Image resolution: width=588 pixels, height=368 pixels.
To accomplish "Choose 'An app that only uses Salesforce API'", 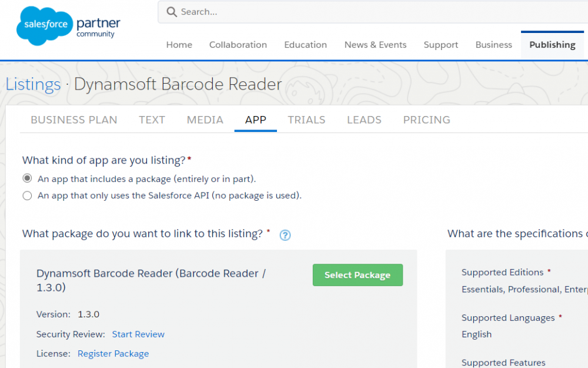I will click(x=27, y=195).
